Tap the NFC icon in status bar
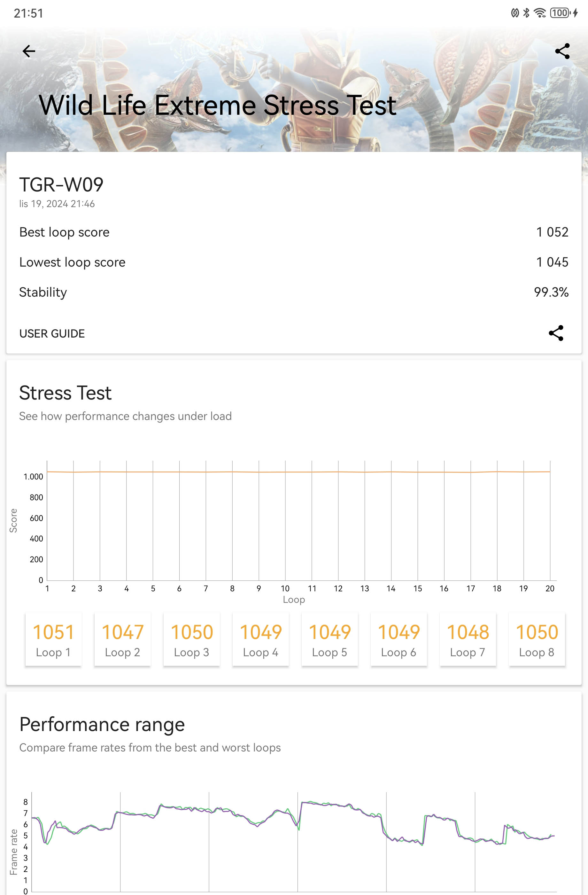Image resolution: width=588 pixels, height=895 pixels. click(x=515, y=13)
